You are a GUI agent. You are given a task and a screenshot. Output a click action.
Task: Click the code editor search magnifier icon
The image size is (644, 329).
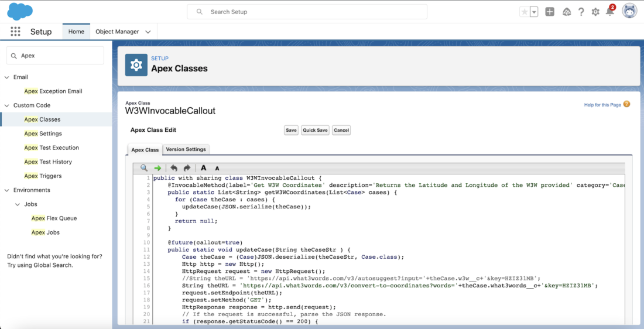(x=144, y=168)
